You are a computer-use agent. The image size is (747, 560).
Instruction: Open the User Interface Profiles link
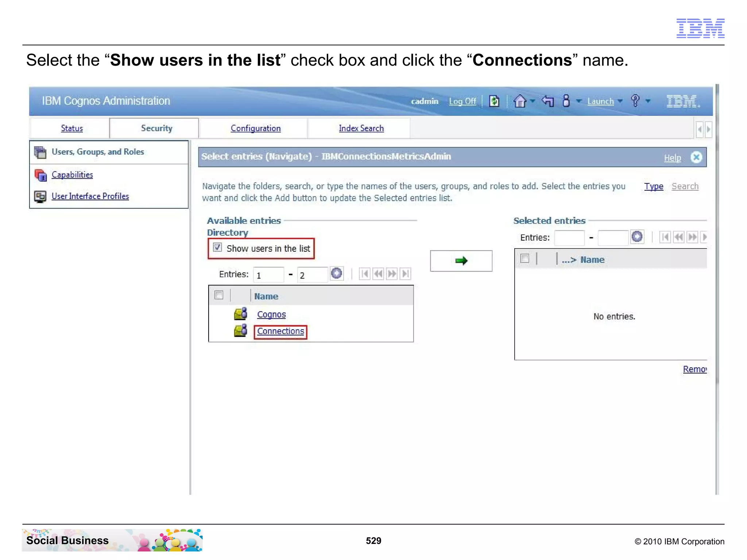(x=90, y=196)
